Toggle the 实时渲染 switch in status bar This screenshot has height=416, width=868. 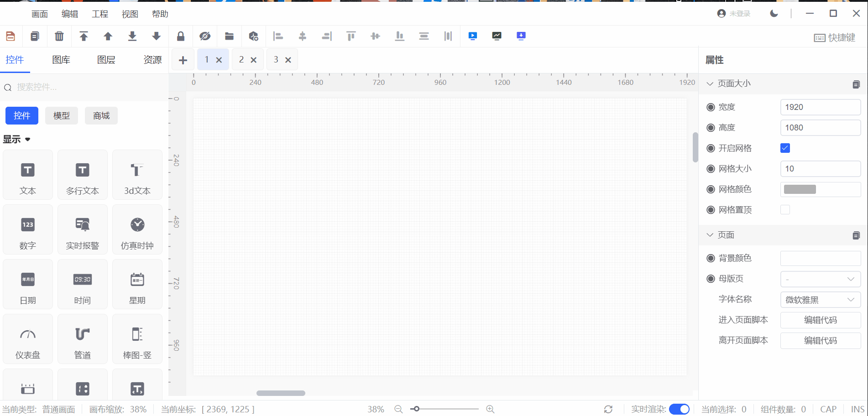[x=680, y=409]
